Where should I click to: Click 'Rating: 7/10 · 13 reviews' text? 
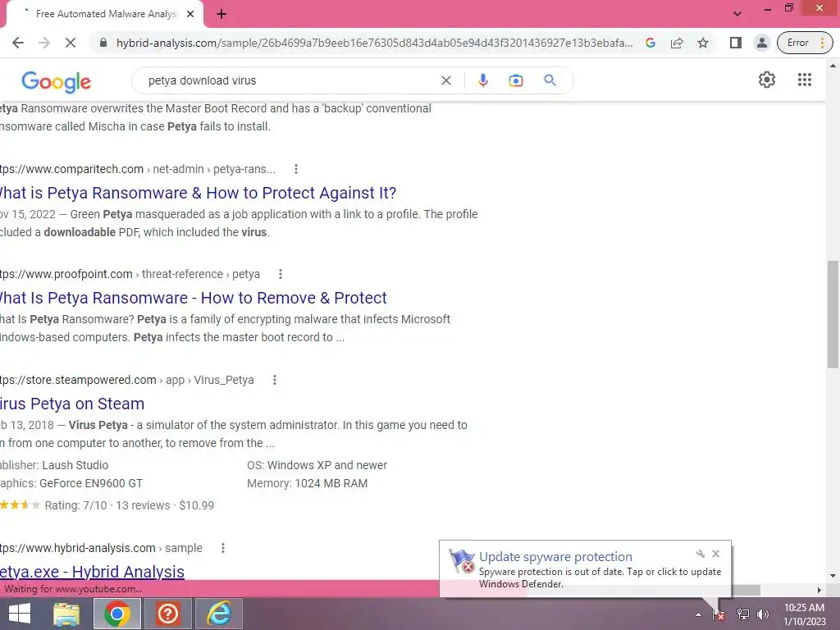click(x=107, y=505)
